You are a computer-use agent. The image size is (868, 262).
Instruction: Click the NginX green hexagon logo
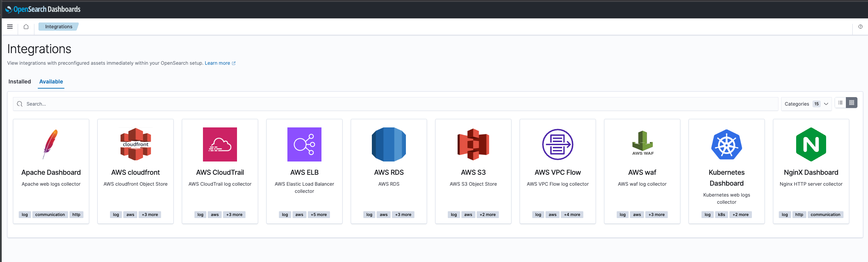[811, 144]
